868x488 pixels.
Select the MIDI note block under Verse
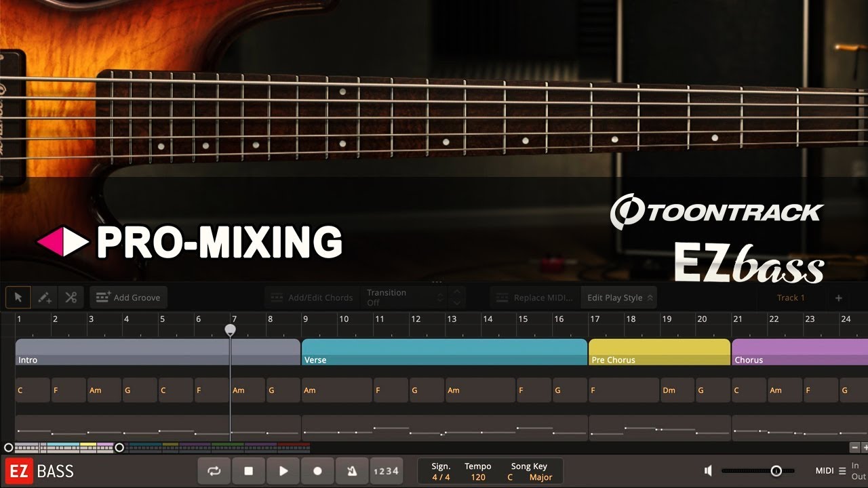pos(444,428)
